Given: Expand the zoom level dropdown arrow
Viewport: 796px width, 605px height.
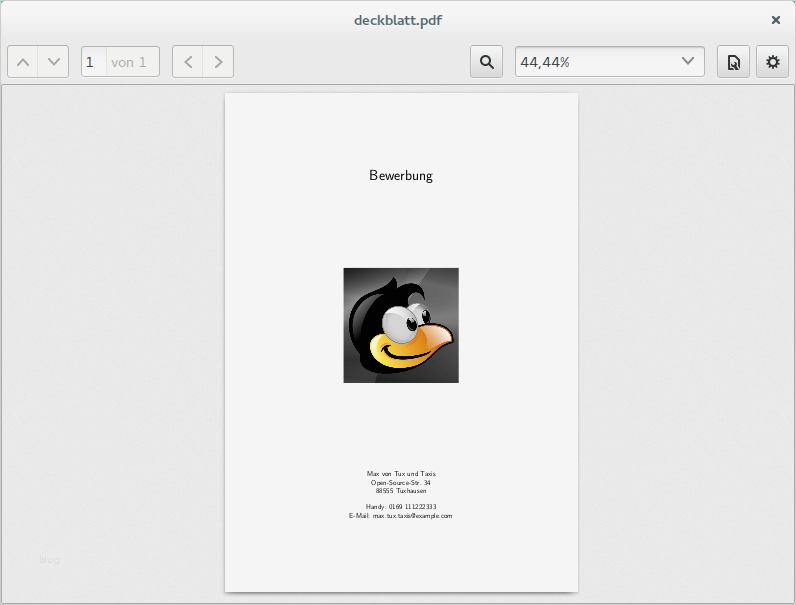Looking at the screenshot, I should click(x=688, y=61).
